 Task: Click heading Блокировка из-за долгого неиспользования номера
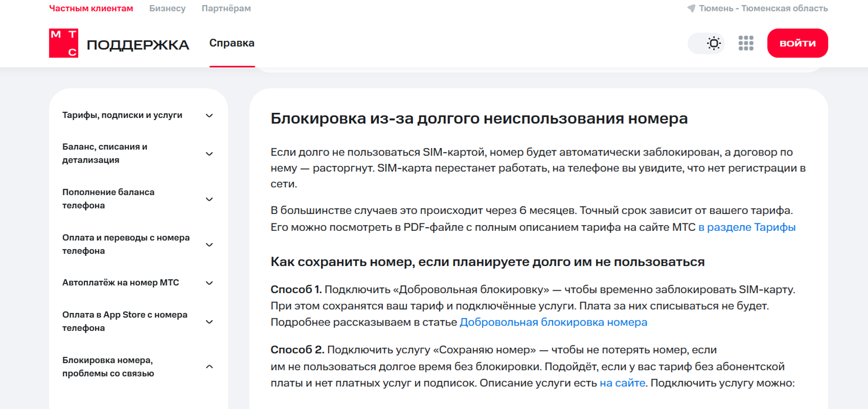[x=479, y=119]
